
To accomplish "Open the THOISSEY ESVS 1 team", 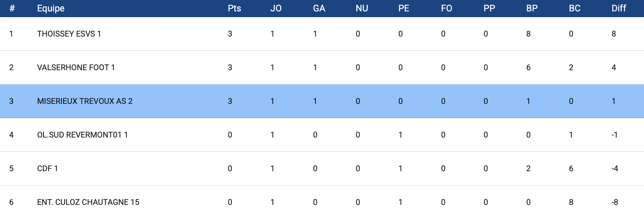I will [x=69, y=34].
